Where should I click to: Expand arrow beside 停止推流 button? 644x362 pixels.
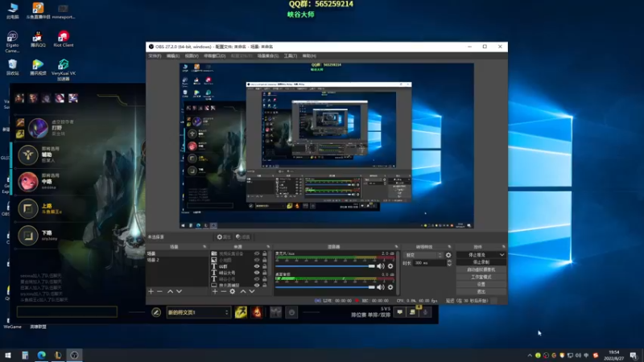(x=502, y=255)
